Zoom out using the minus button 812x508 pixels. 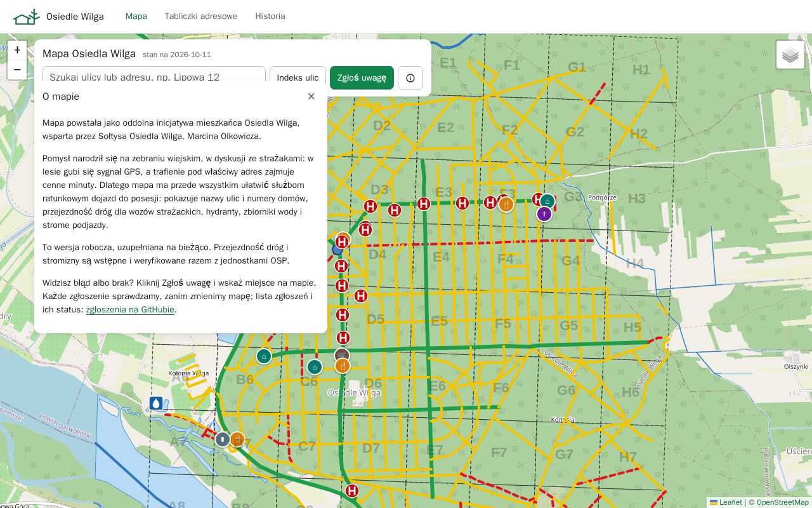pos(17,70)
